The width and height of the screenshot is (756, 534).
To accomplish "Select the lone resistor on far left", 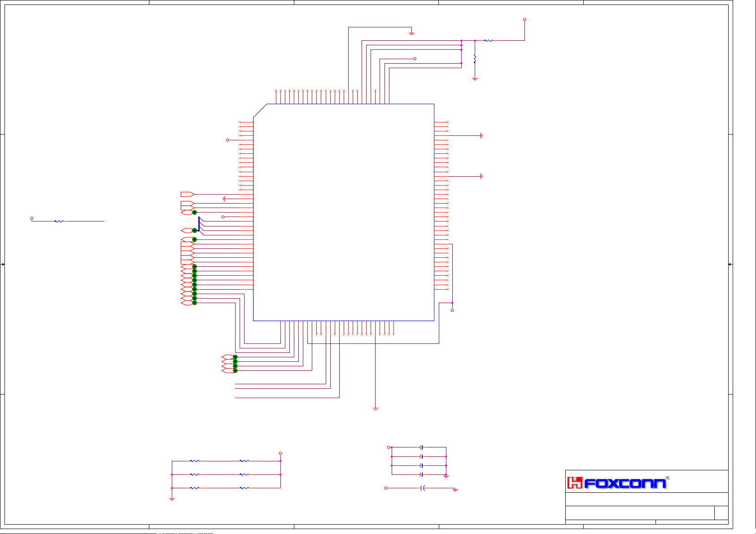I will coord(59,221).
